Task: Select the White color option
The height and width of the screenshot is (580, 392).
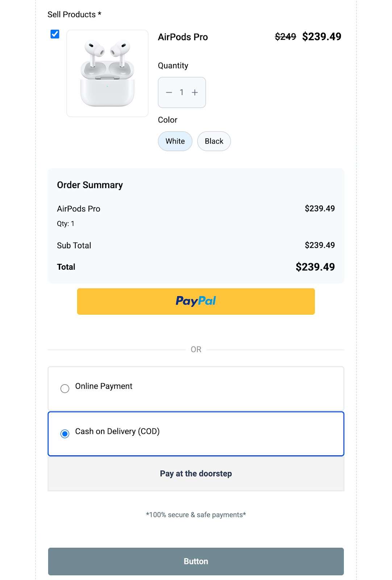Action: pyautogui.click(x=175, y=141)
